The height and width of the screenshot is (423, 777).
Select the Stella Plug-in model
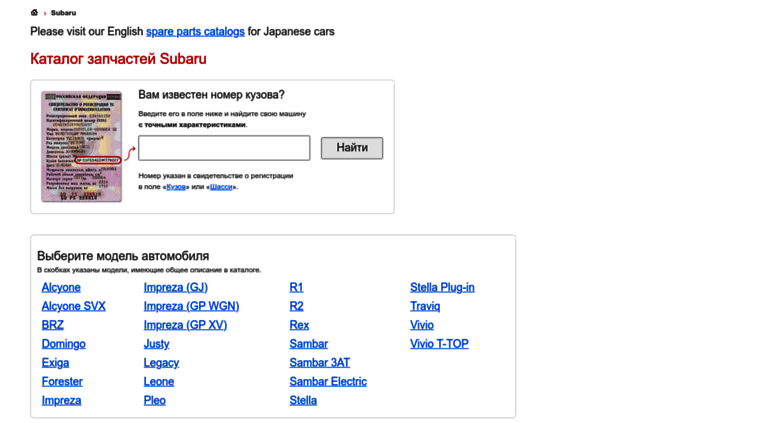click(x=442, y=287)
